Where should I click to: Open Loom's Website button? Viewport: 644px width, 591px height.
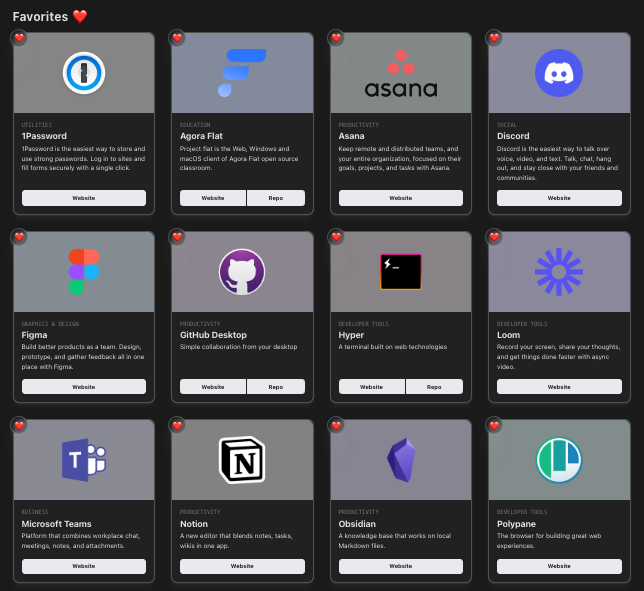tap(559, 387)
